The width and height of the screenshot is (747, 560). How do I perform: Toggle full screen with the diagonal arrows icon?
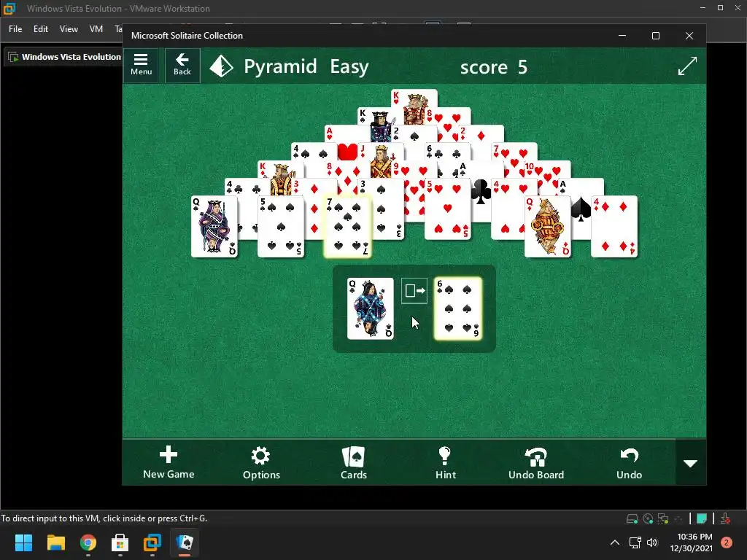coord(687,66)
